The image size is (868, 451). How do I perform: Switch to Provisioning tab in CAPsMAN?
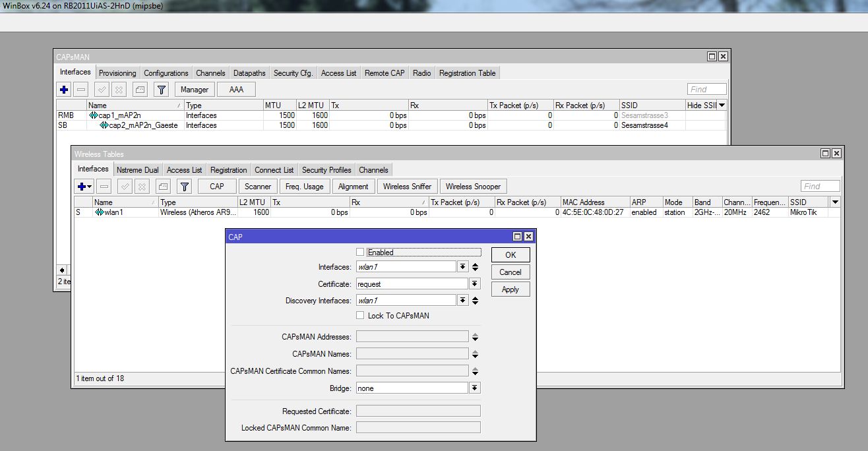point(117,73)
